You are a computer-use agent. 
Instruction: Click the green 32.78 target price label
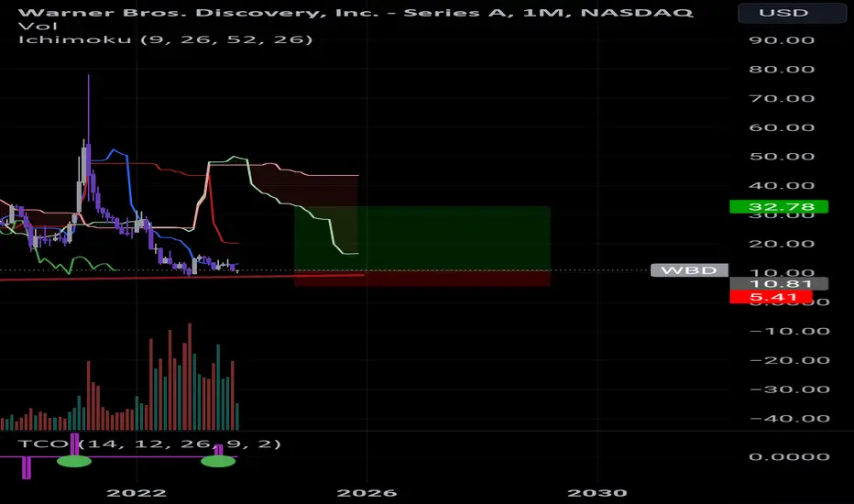(779, 206)
